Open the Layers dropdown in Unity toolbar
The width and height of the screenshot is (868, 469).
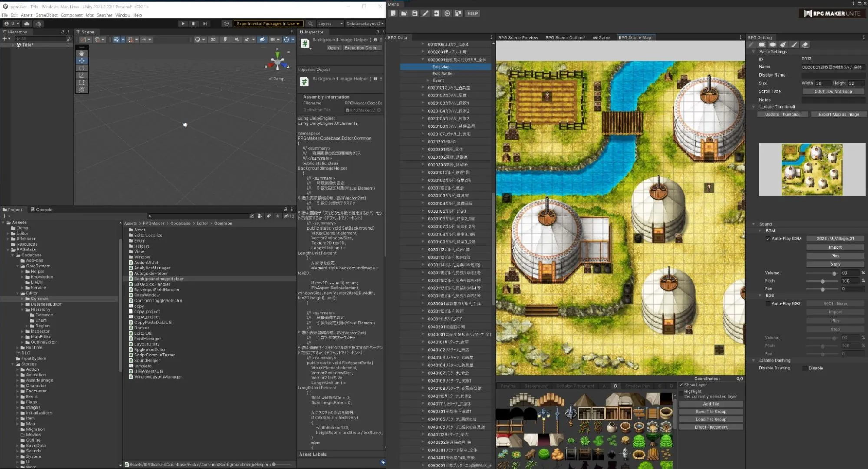330,23
